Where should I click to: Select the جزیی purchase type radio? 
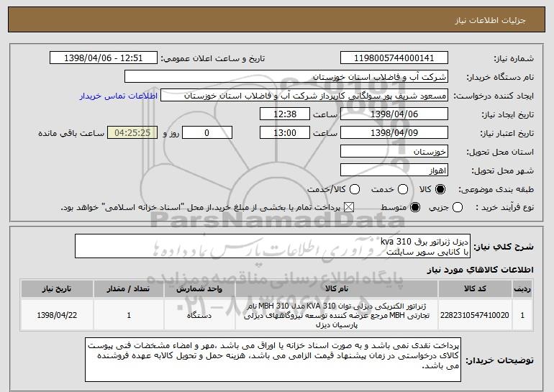click(457, 207)
